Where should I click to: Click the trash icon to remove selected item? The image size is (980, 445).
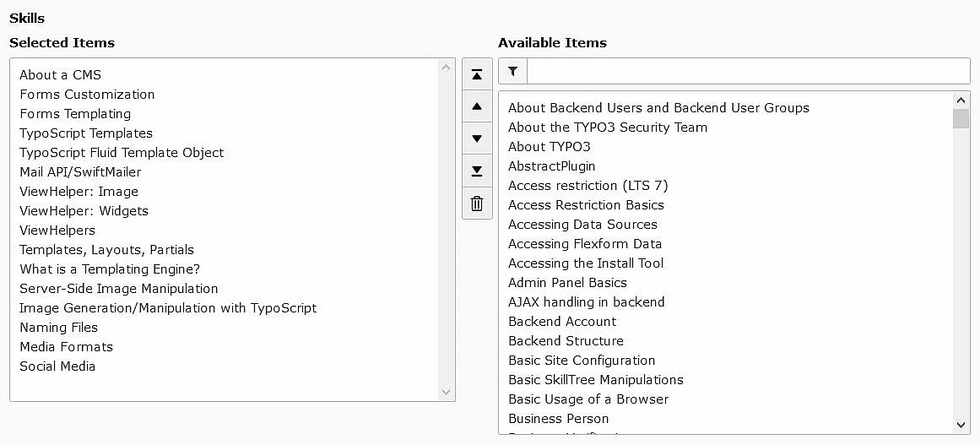coord(477,204)
